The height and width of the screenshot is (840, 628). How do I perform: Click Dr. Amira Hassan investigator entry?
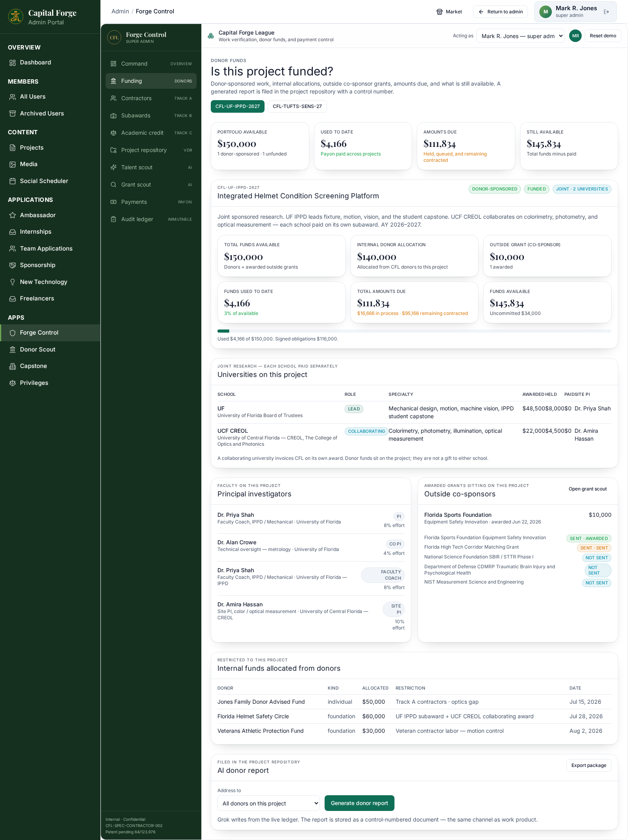[311, 616]
